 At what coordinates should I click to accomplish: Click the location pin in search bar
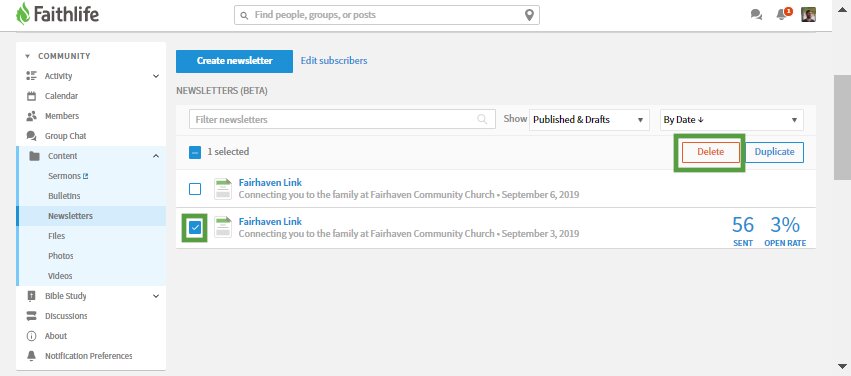[x=530, y=15]
